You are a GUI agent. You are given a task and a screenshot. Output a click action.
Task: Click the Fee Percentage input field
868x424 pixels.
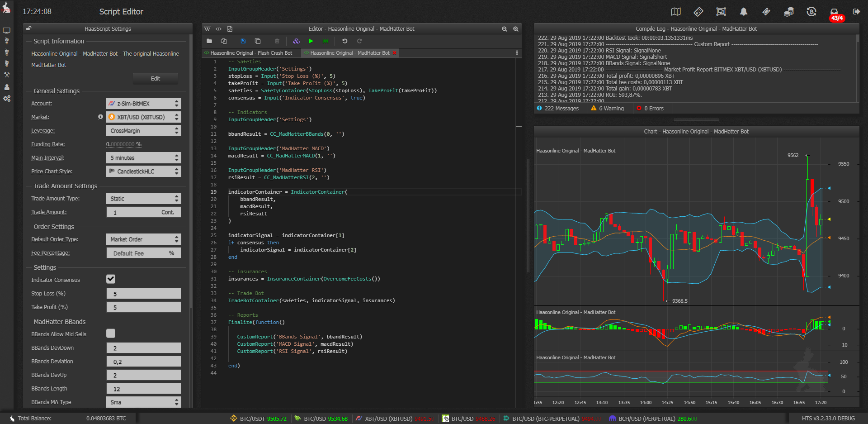coord(144,253)
